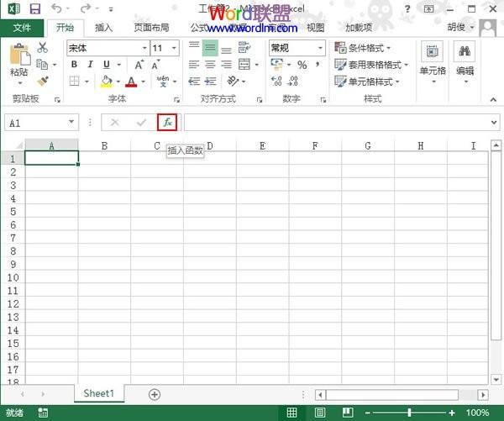Decrease indent

tap(194, 82)
